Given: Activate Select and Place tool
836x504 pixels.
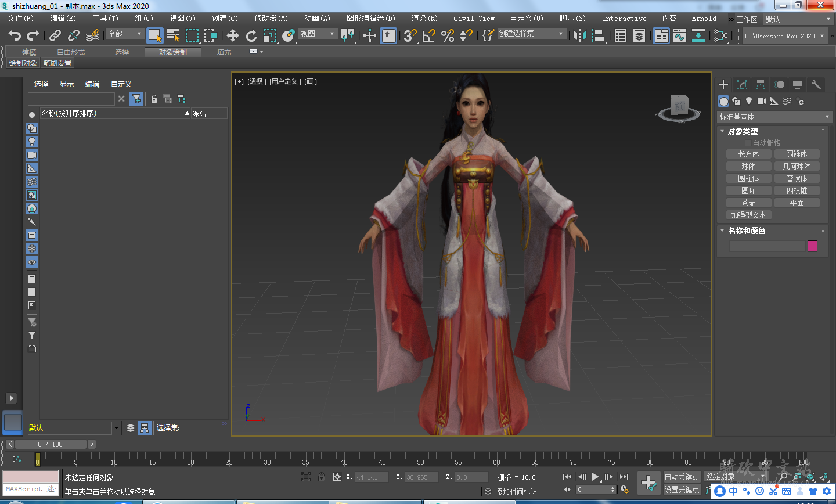Looking at the screenshot, I should click(289, 36).
